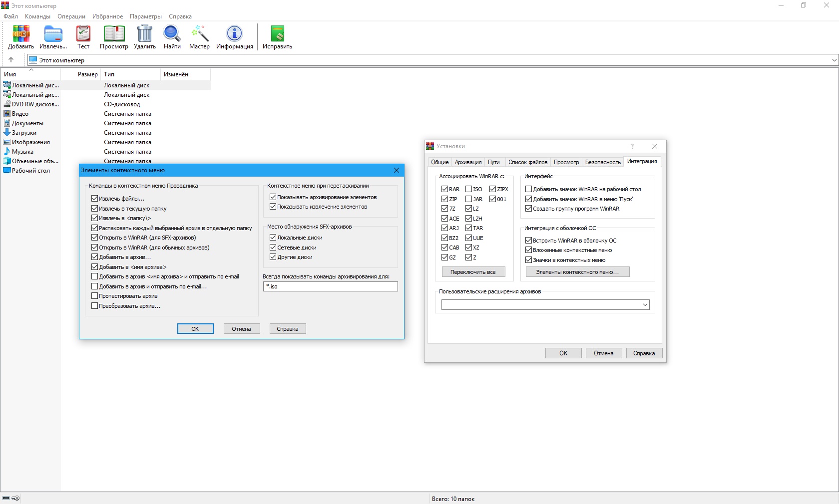Select the DVD RW drive icon
Viewport: 839px width, 504px height.
(x=7, y=104)
